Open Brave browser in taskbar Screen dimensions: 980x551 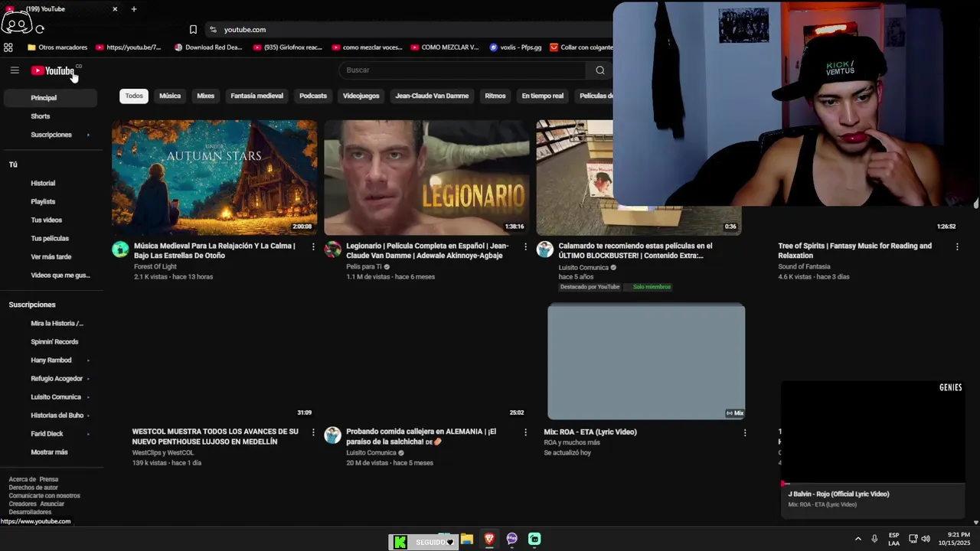[x=489, y=539]
